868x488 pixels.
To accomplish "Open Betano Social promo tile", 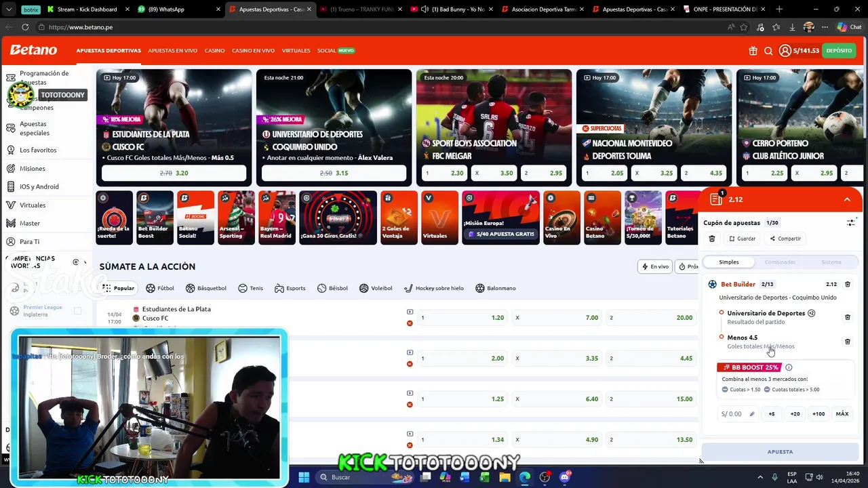I will tap(195, 217).
